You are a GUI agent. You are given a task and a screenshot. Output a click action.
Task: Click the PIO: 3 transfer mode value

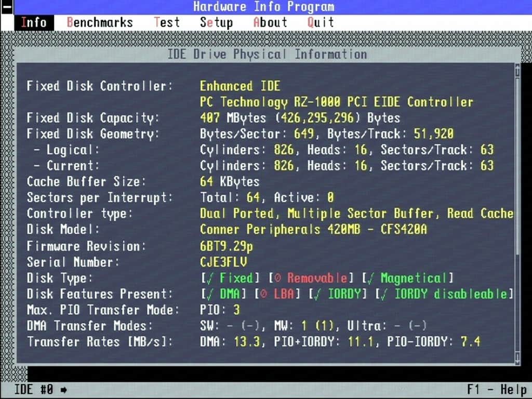click(x=220, y=310)
